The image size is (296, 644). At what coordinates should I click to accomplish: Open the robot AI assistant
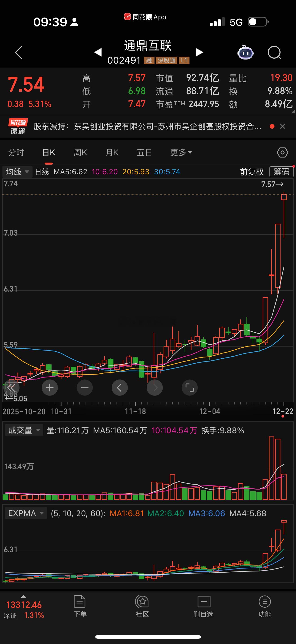pos(245,53)
